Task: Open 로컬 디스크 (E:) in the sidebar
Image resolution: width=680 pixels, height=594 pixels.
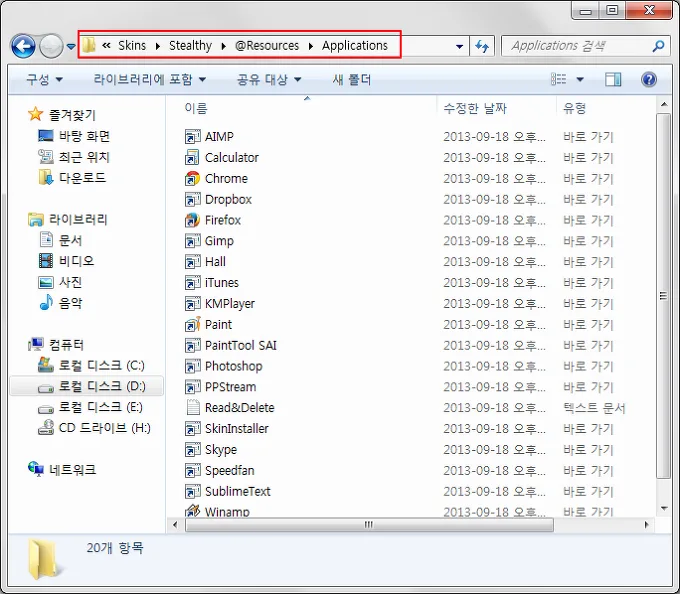Action: pos(101,407)
